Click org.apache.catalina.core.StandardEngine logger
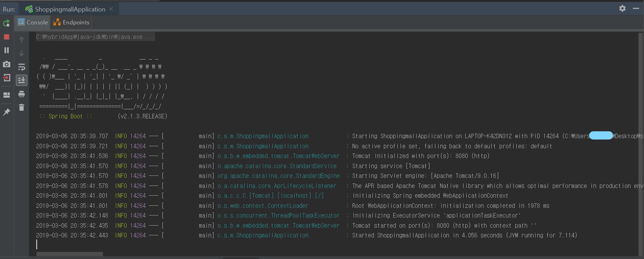The height and width of the screenshot is (259, 644). [x=279, y=176]
